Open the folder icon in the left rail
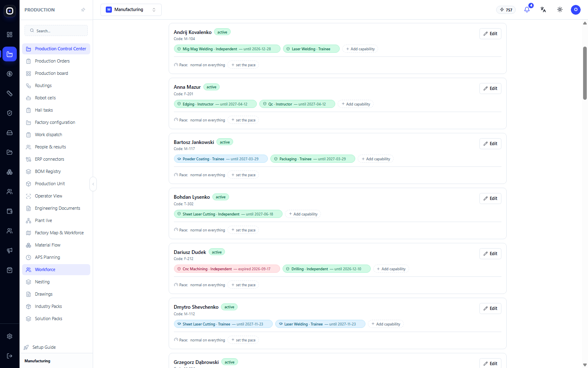588x368 pixels. pyautogui.click(x=10, y=153)
